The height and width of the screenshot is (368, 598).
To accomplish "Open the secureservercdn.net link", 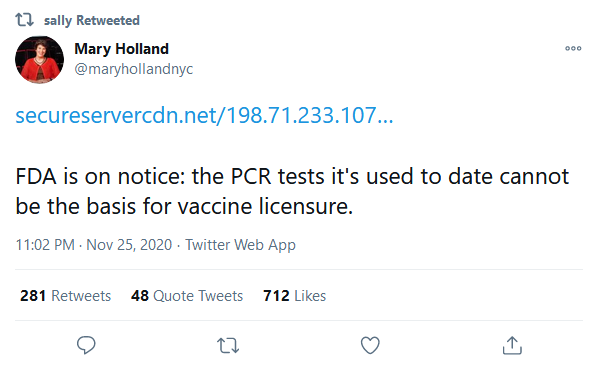I will coord(204,115).
